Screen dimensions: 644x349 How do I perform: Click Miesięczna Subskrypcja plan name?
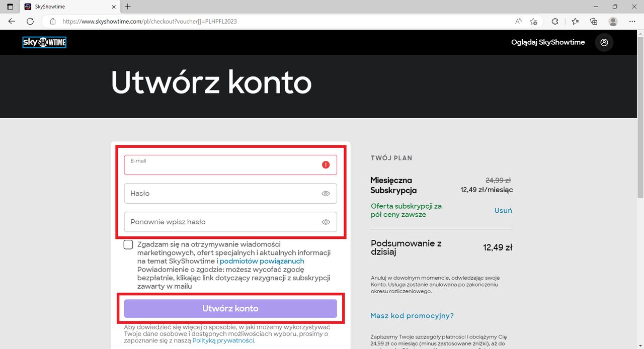point(393,185)
